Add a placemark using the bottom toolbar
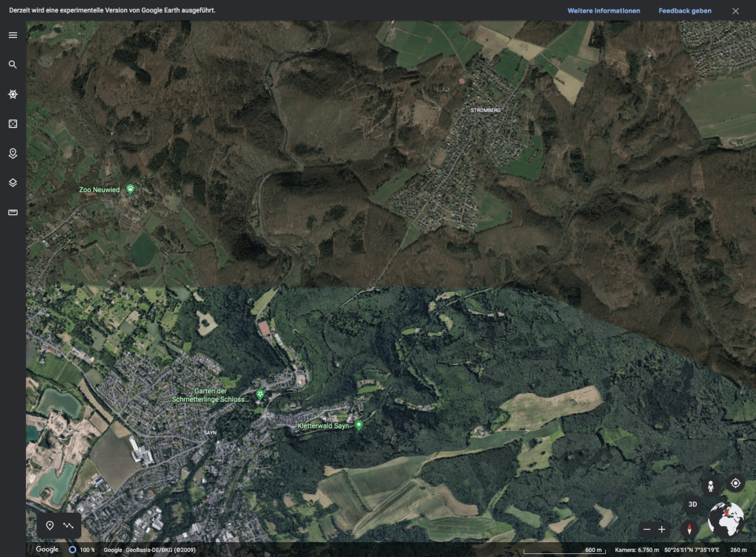Image resolution: width=756 pixels, height=557 pixels. coord(50,525)
